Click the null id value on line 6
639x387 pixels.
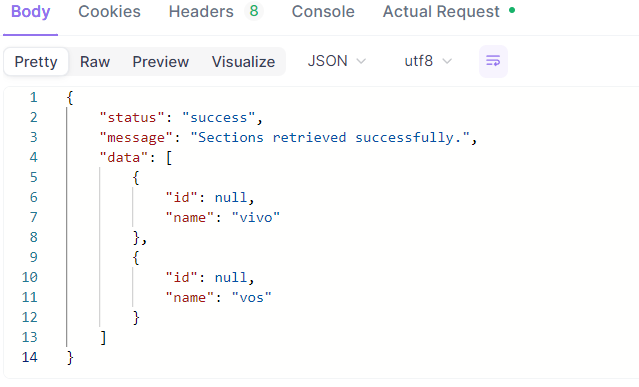[231, 198]
